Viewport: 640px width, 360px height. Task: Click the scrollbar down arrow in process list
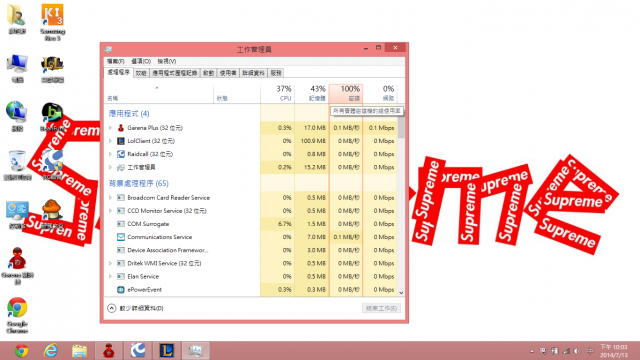(401, 293)
